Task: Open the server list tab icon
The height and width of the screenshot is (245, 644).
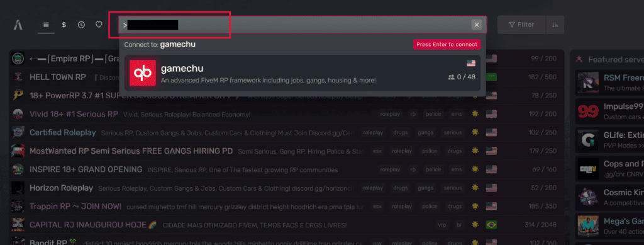Action: point(46,25)
